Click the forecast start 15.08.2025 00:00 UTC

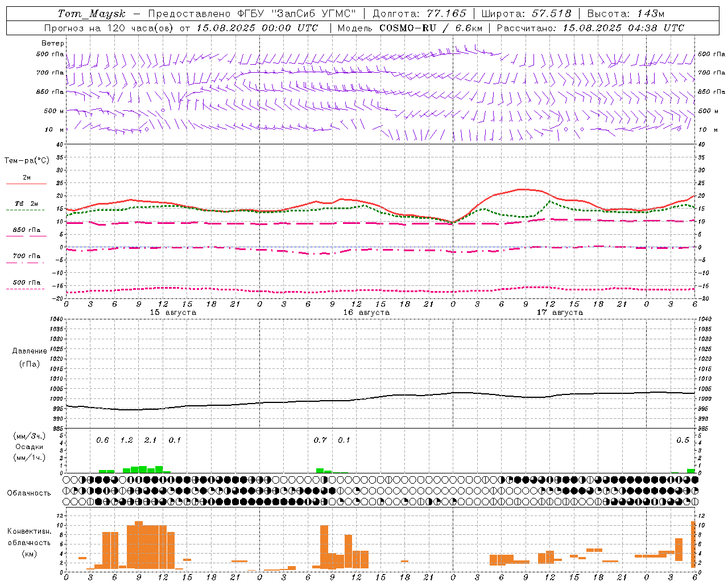(x=257, y=28)
